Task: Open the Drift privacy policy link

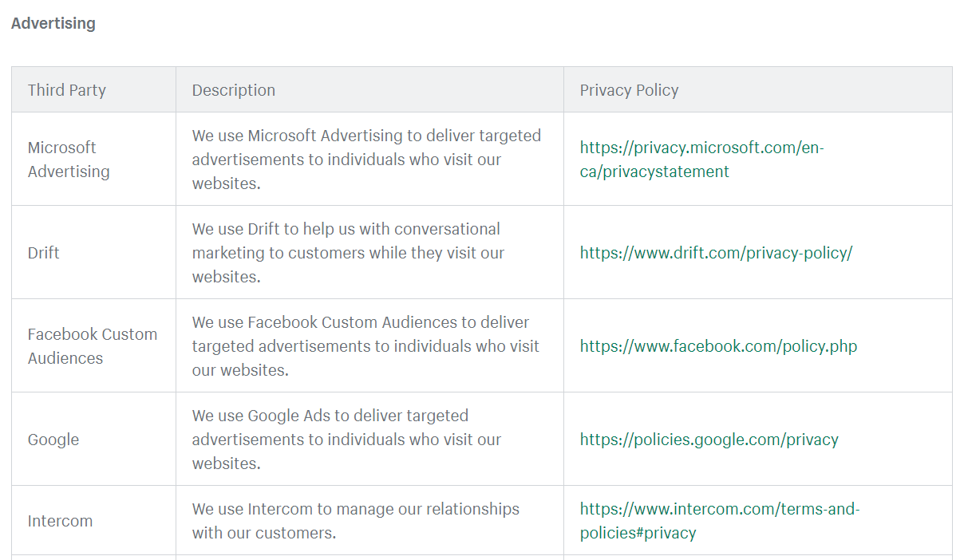Action: click(x=716, y=253)
